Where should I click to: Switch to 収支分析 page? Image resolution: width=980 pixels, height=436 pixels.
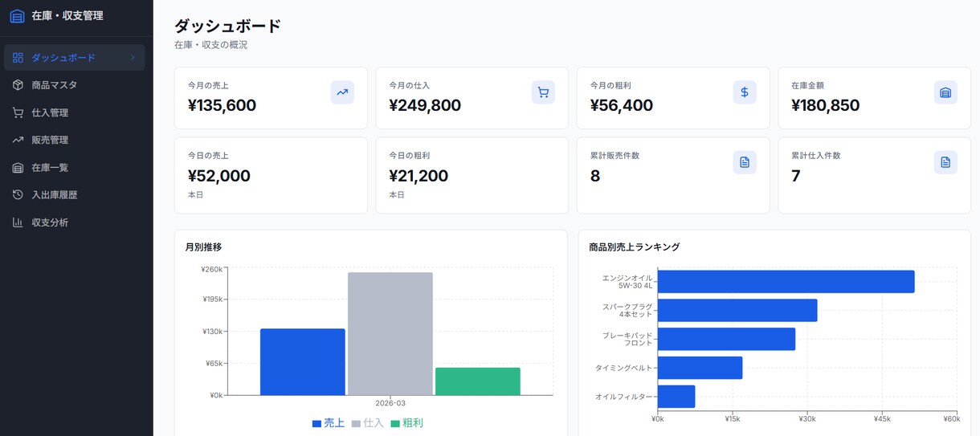[75, 222]
